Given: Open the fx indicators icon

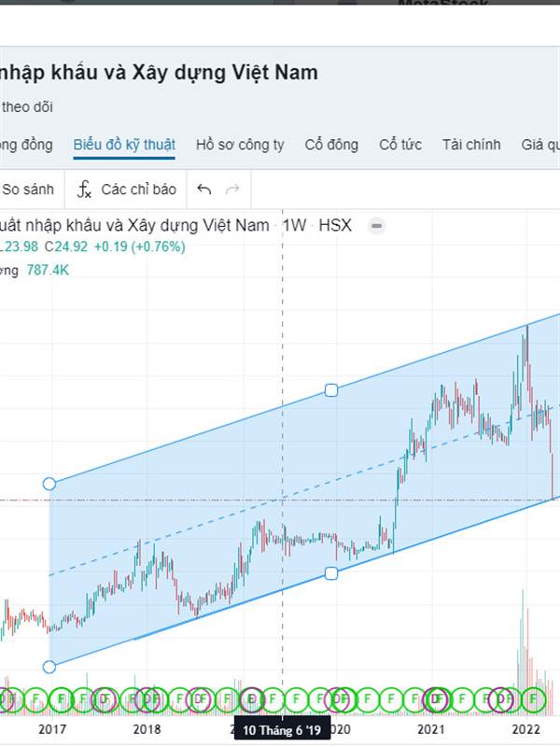Looking at the screenshot, I should 84,190.
